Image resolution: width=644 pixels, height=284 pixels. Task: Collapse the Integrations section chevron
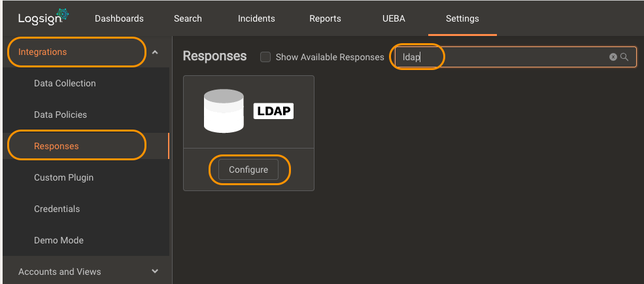[x=155, y=52]
